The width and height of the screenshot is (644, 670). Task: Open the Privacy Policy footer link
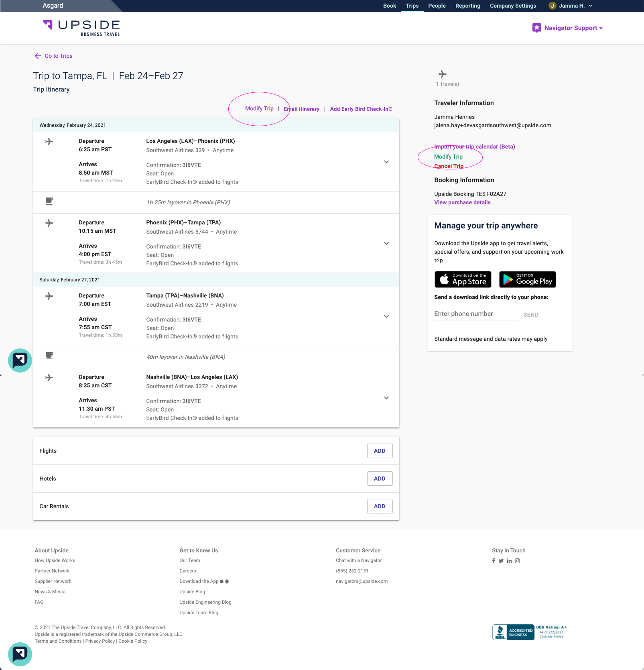pyautogui.click(x=100, y=641)
